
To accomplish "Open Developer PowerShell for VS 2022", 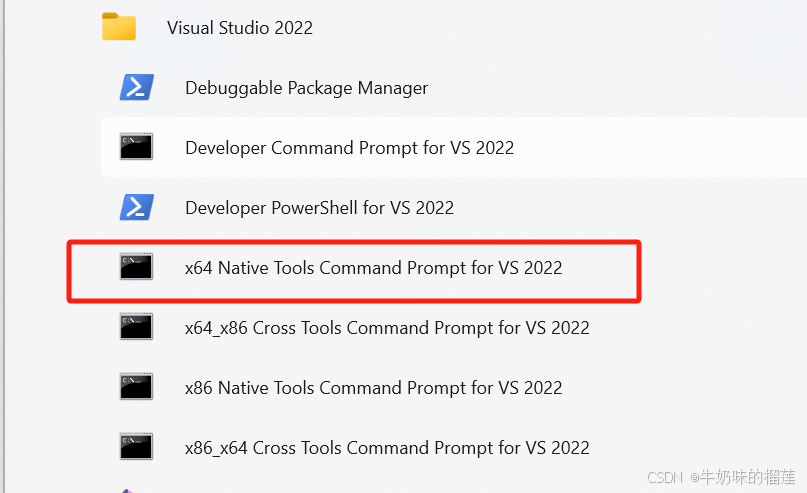I will pos(320,208).
